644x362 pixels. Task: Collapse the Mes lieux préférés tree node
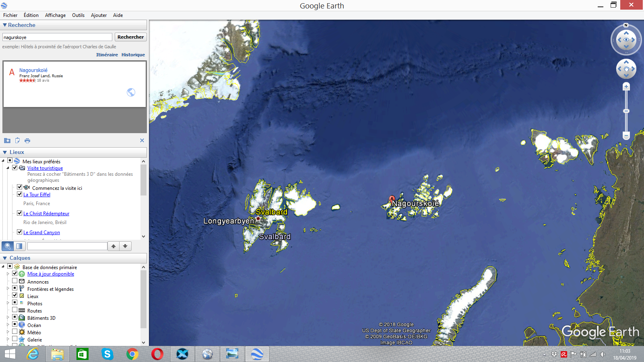pyautogui.click(x=3, y=161)
